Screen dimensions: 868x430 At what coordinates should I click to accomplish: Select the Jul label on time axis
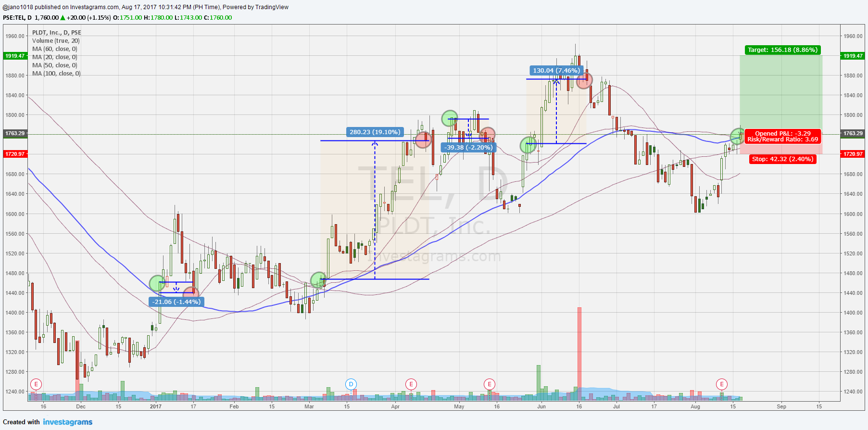point(616,407)
